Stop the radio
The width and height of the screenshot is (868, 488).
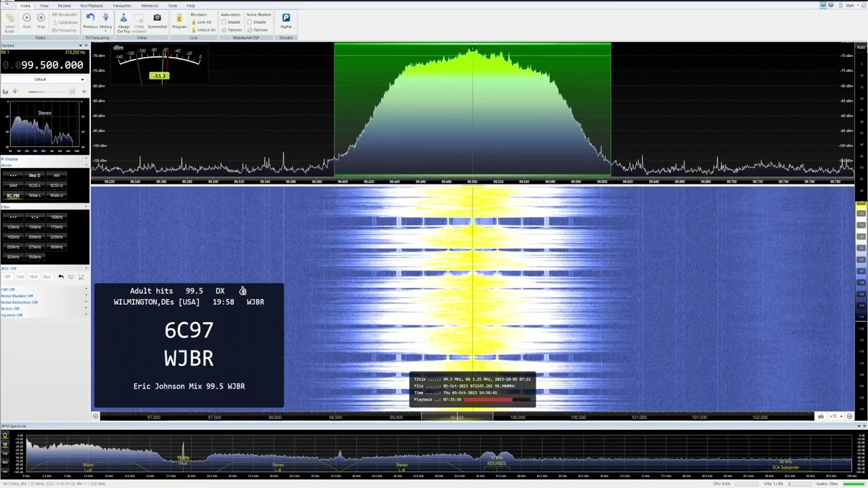pos(41,21)
